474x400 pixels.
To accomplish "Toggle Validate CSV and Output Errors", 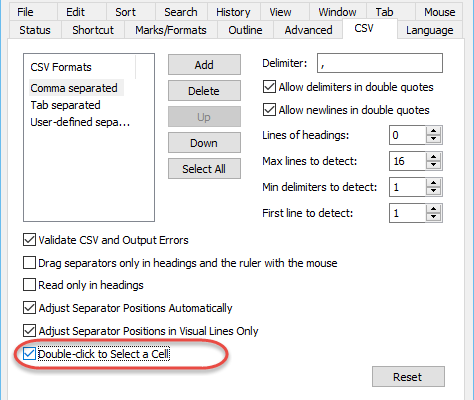I will point(29,240).
